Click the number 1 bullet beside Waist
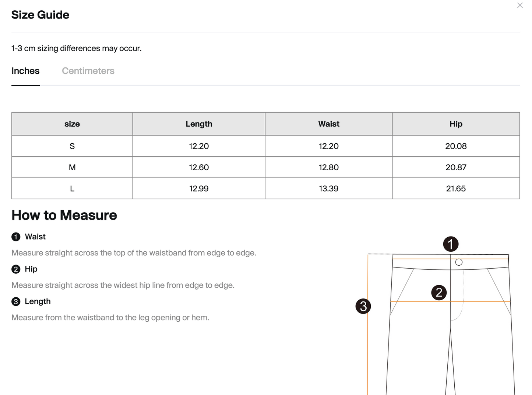 tap(16, 237)
